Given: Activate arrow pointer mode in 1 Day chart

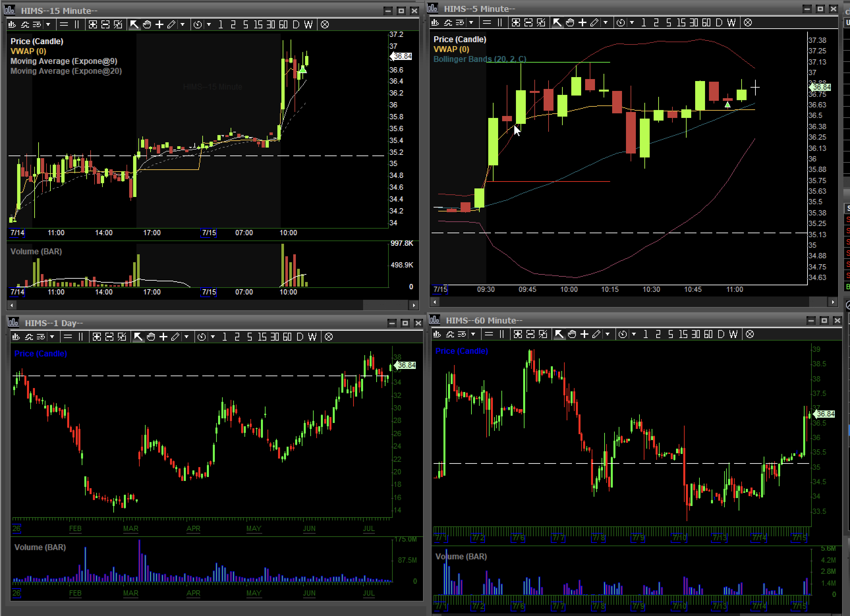Looking at the screenshot, I should click(138, 337).
